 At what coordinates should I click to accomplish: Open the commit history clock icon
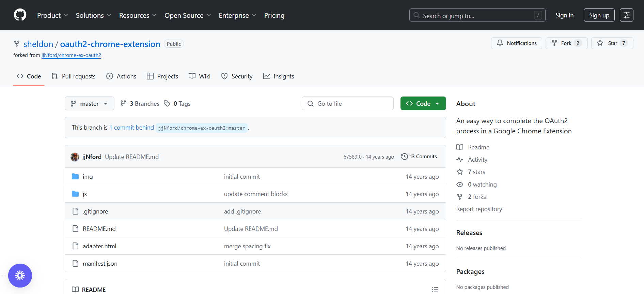[404, 157]
